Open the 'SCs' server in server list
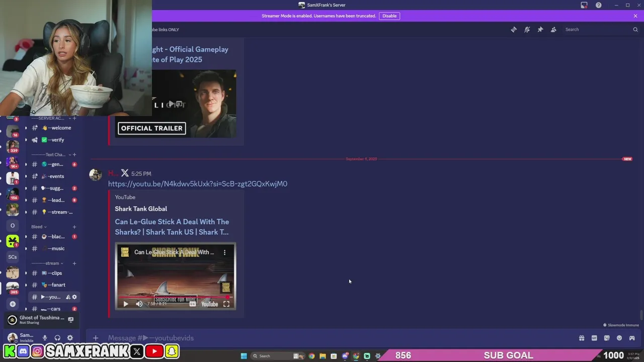Image resolution: width=644 pixels, height=362 pixels. pos(13,257)
